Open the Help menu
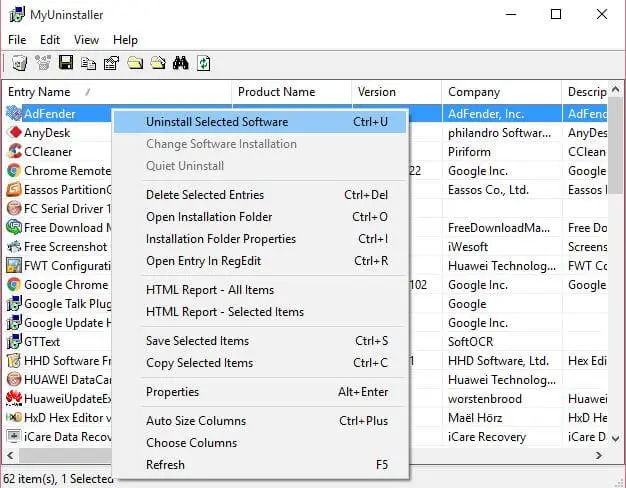The height and width of the screenshot is (488, 626). [125, 40]
